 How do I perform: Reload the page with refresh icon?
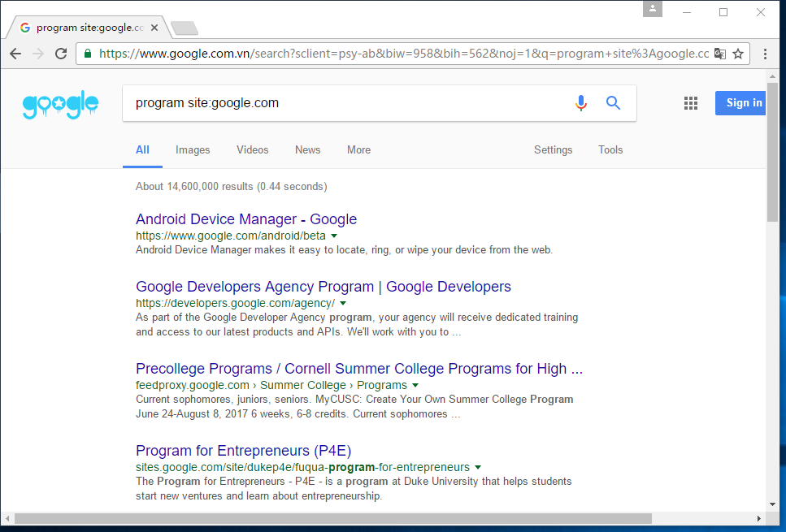(x=61, y=54)
